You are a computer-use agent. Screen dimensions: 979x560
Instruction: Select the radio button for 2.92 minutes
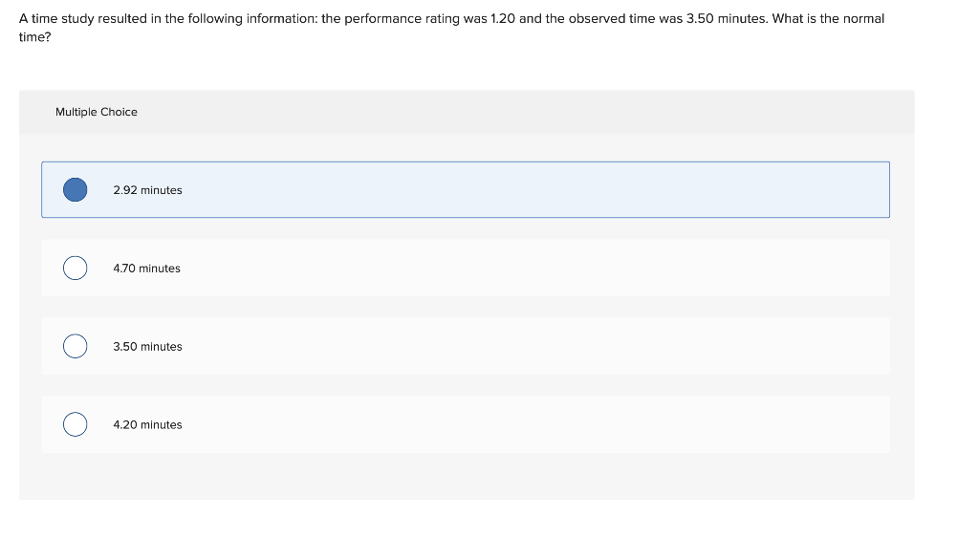(x=75, y=189)
